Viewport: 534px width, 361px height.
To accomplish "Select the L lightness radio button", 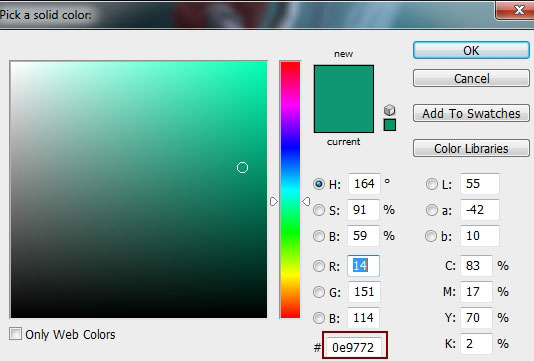I will [431, 184].
